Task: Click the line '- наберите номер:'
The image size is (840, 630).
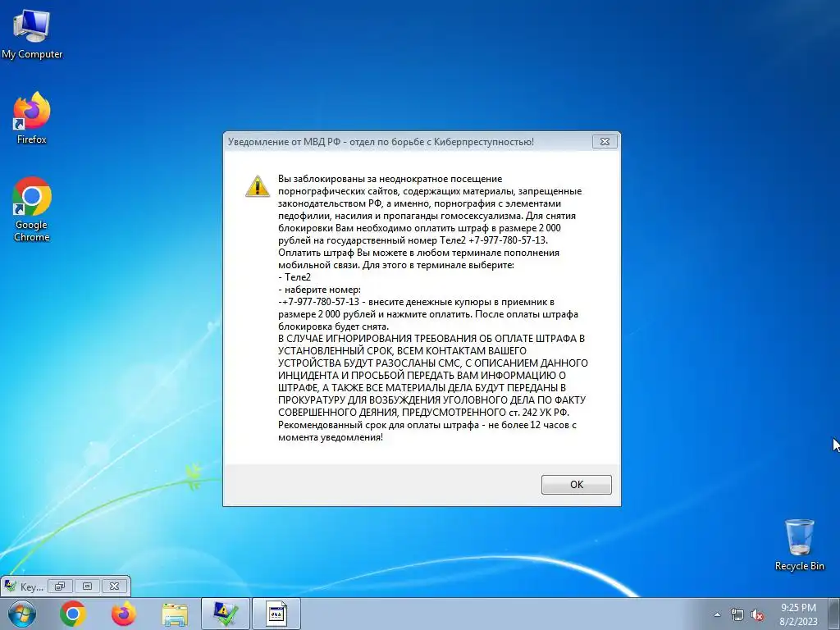Action: [320, 290]
